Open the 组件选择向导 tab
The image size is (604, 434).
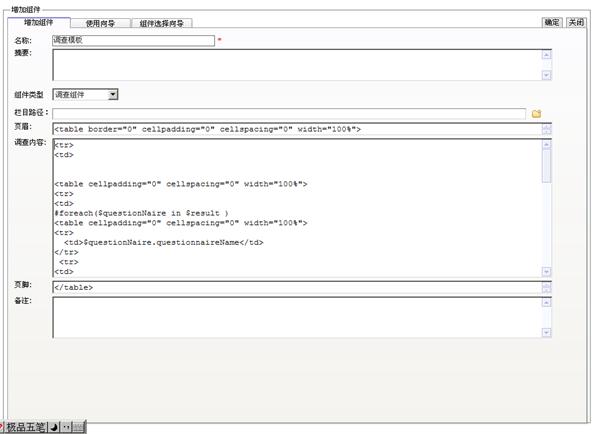coord(161,23)
